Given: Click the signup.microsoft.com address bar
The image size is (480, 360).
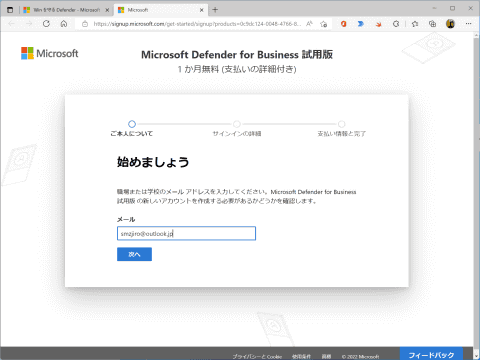Looking at the screenshot, I should (197, 24).
